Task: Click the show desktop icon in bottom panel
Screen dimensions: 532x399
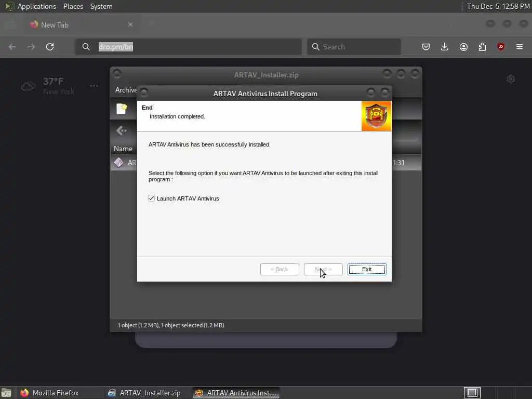Action: pyautogui.click(x=6, y=393)
